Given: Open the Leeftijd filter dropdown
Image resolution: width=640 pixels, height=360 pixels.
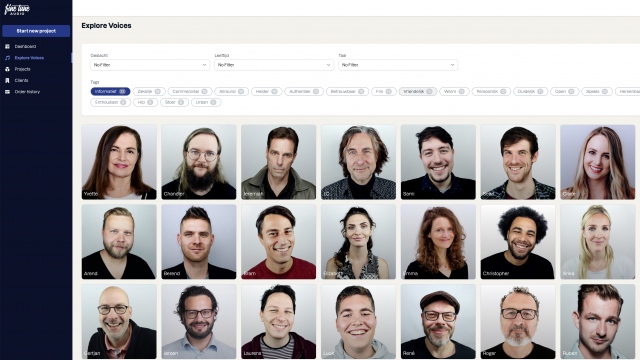Looking at the screenshot, I should pos(274,65).
